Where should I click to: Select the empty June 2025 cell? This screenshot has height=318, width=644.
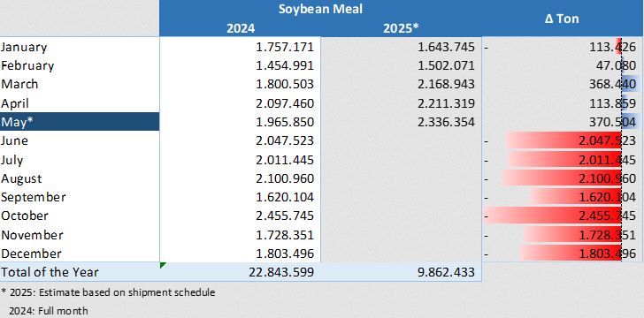click(401, 140)
